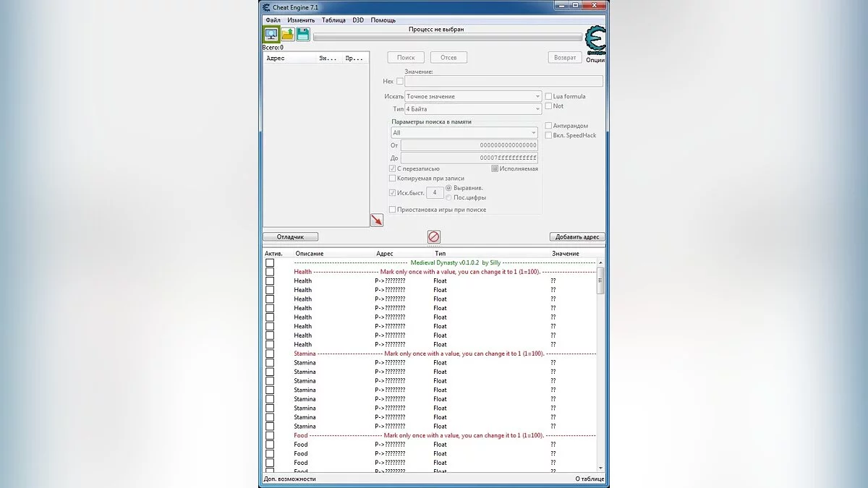Click the save floppy disk icon
This screenshot has width=868, height=488.
click(x=303, y=34)
